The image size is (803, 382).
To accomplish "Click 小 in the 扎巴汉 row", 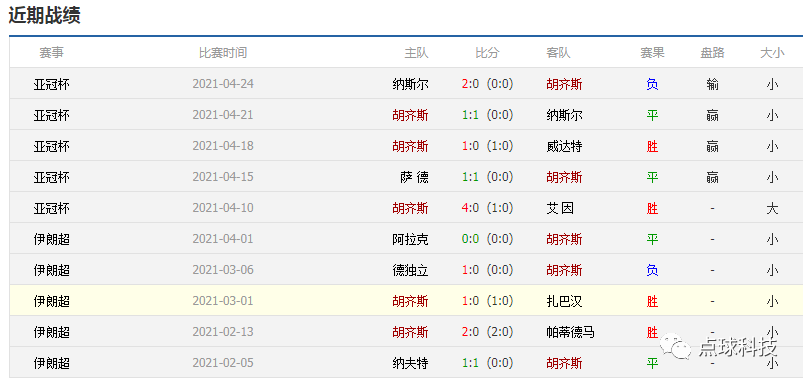I will [772, 301].
